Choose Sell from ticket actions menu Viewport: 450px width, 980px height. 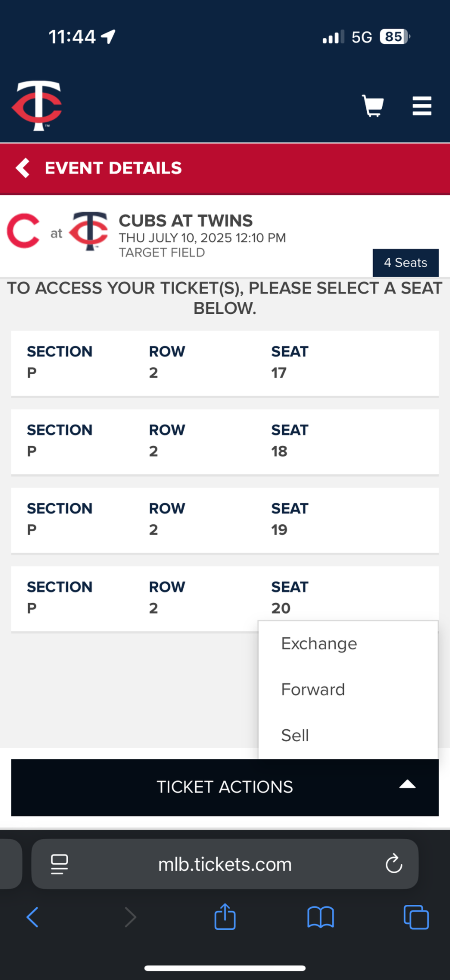295,735
